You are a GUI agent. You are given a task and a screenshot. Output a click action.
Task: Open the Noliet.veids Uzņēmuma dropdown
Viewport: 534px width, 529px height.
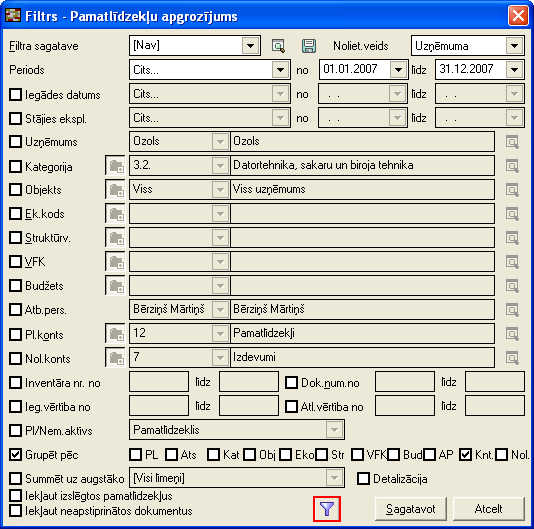tap(514, 46)
